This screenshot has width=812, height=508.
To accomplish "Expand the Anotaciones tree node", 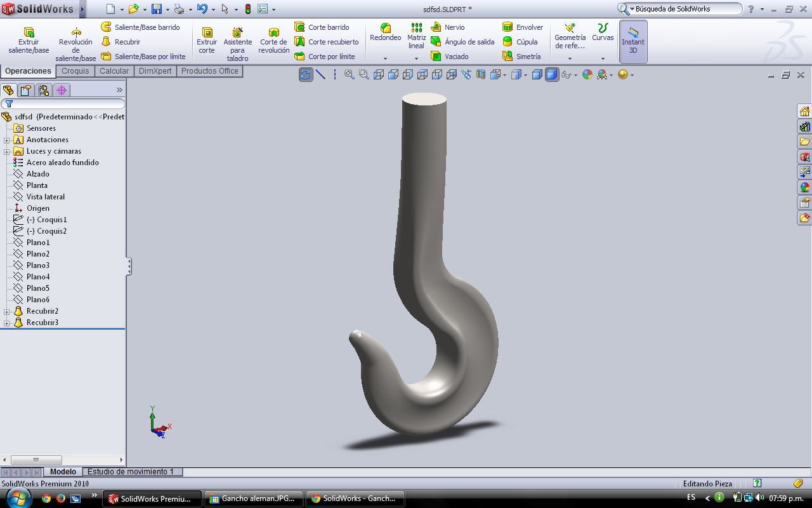I will point(6,140).
